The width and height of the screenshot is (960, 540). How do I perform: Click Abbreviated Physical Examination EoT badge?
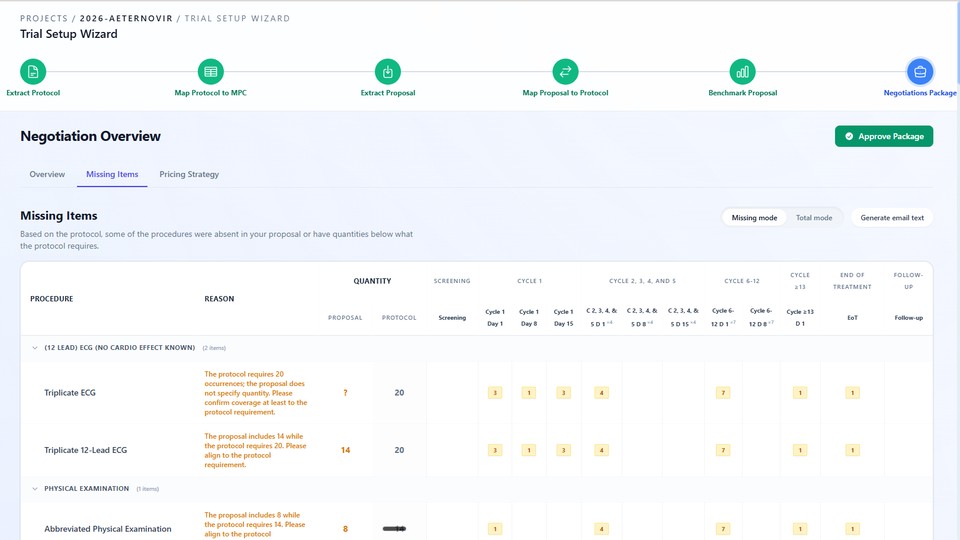(852, 529)
